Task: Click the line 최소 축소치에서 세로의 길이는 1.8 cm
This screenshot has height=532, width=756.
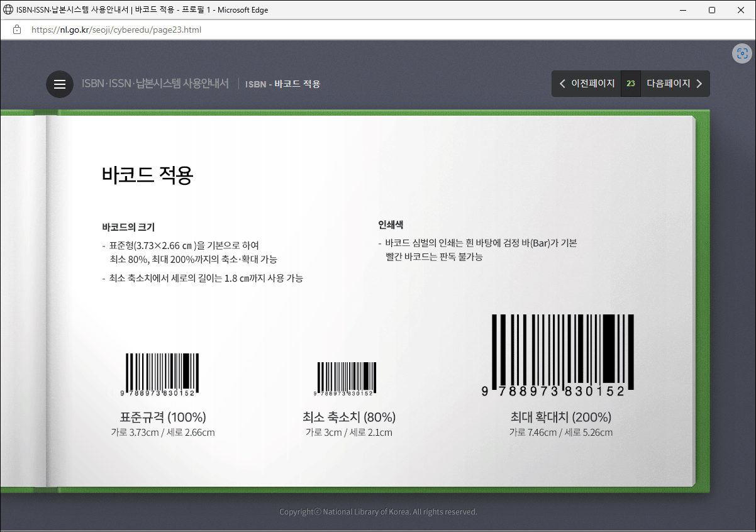Action: coord(203,278)
